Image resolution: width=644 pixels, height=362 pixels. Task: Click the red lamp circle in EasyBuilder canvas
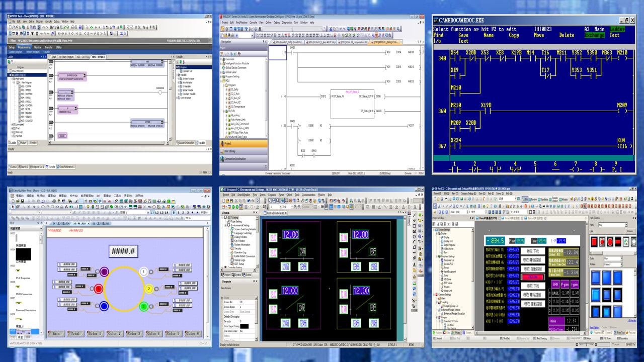[98, 289]
